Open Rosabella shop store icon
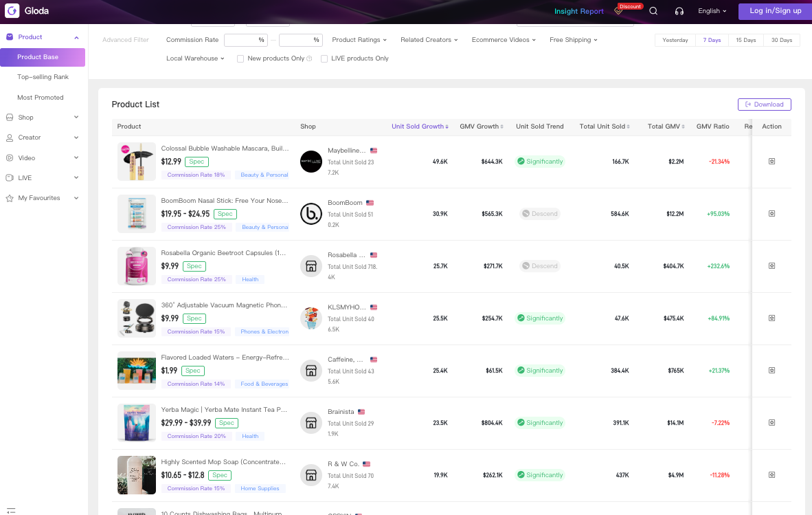The image size is (812, 515). click(x=311, y=266)
